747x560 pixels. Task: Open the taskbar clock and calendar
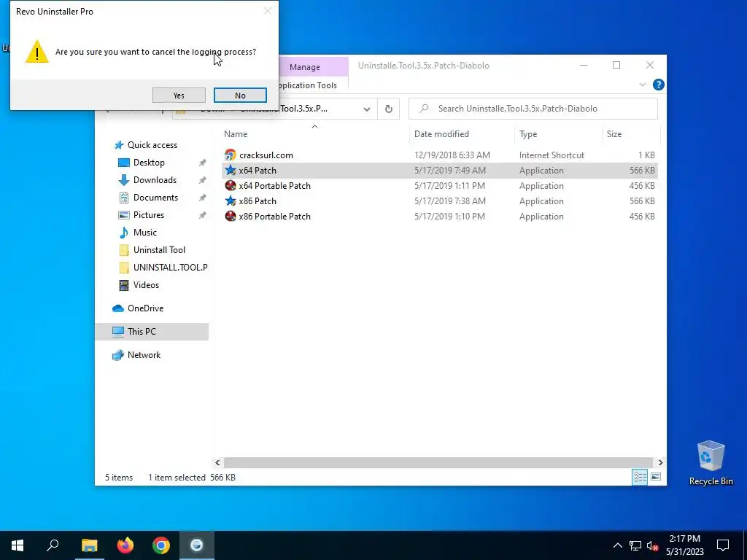[685, 545]
